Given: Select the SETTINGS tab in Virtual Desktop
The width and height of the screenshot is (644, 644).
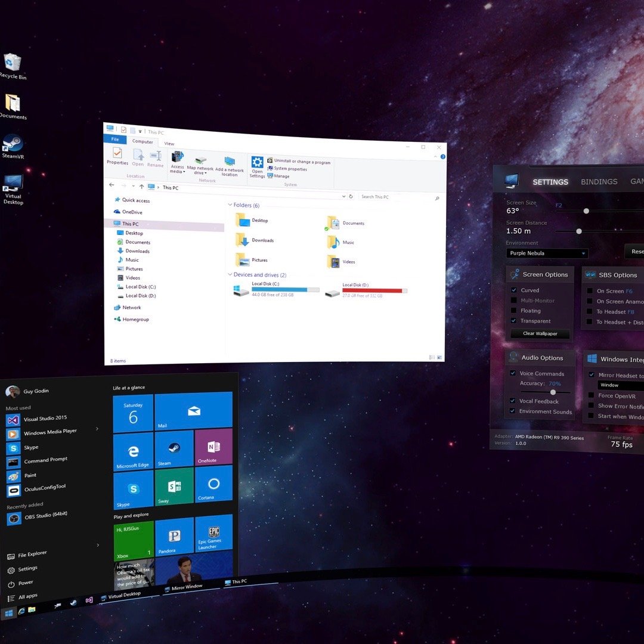Looking at the screenshot, I should pos(550,182).
